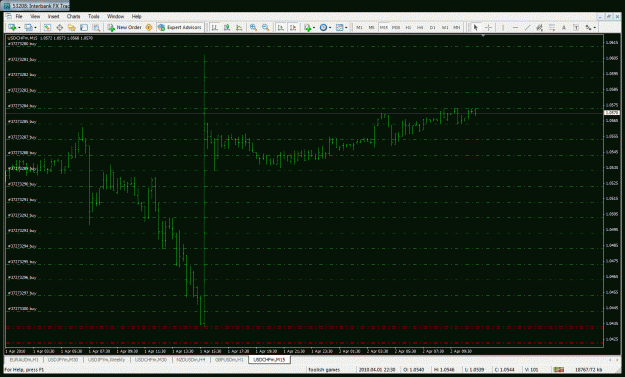Select the Cursor arrow tool
Image resolution: width=625 pixels, height=377 pixels.
coord(476,27)
